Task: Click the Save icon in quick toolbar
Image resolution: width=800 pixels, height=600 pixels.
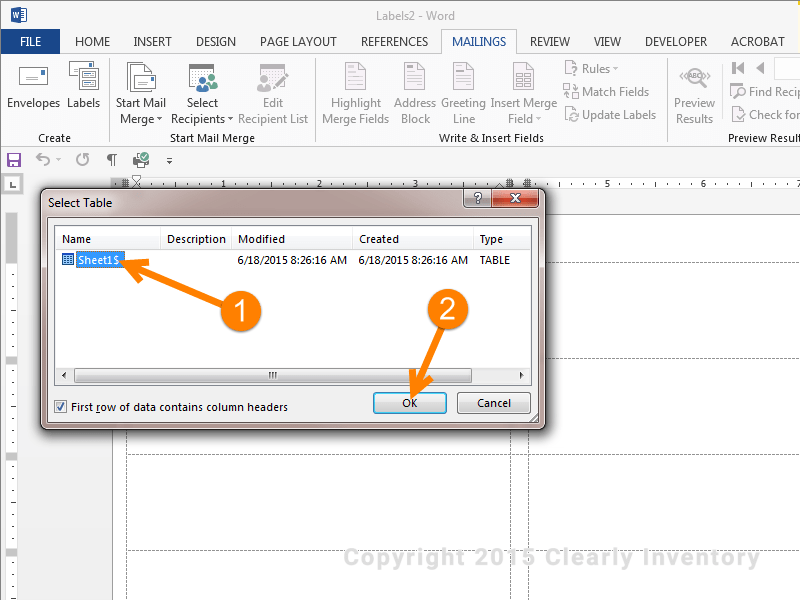Action: pyautogui.click(x=14, y=160)
